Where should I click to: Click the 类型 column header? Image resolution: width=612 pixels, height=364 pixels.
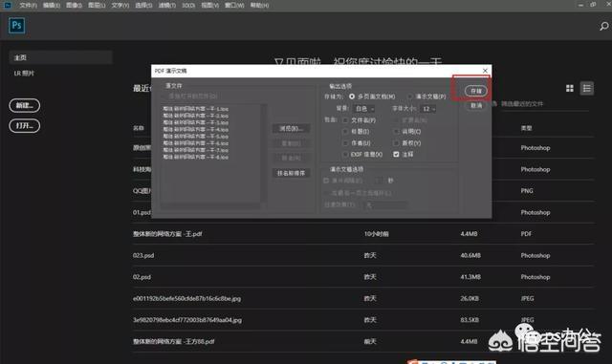(x=526, y=128)
